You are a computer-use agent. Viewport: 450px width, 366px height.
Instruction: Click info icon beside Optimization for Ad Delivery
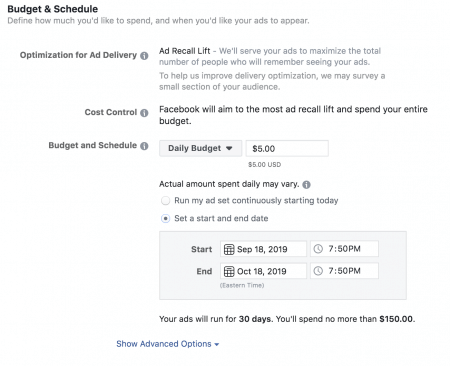click(144, 56)
